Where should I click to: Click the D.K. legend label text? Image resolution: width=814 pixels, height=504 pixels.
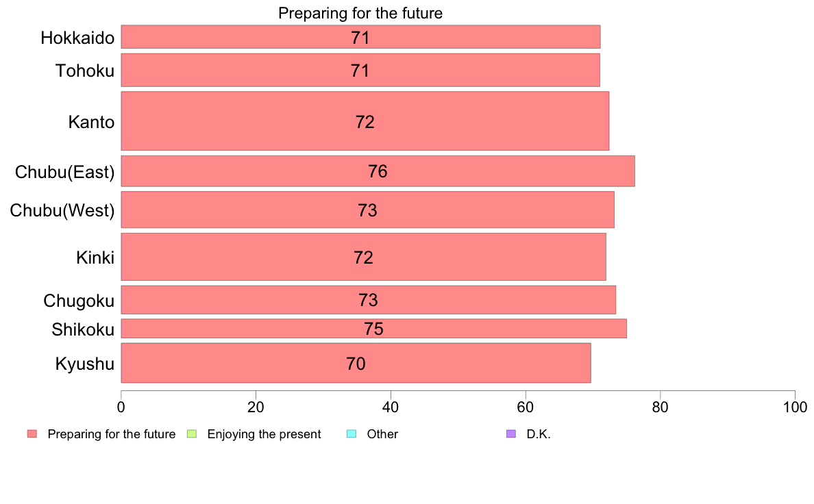[x=539, y=434]
